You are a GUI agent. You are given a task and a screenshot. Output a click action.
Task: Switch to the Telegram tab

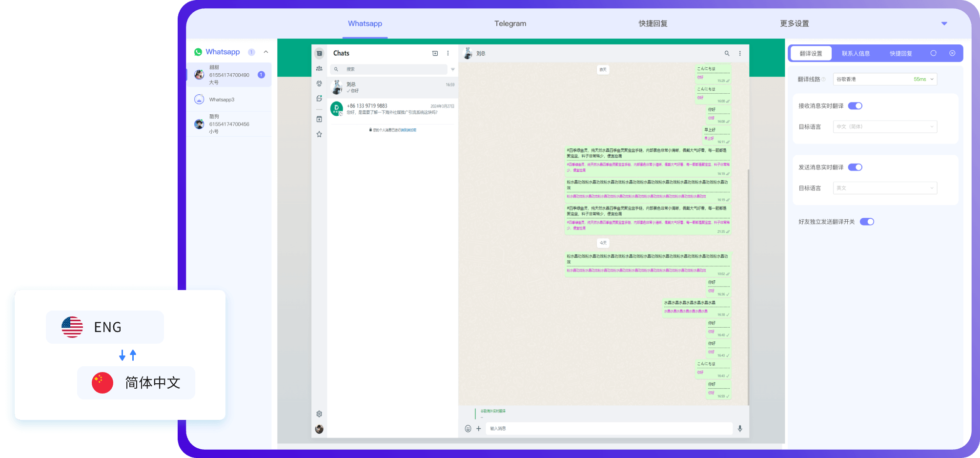(x=510, y=23)
